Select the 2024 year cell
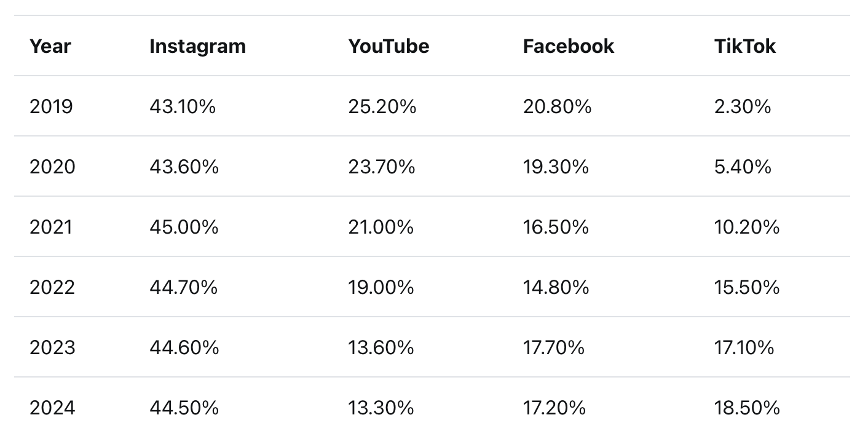The height and width of the screenshot is (447, 868). (x=52, y=408)
